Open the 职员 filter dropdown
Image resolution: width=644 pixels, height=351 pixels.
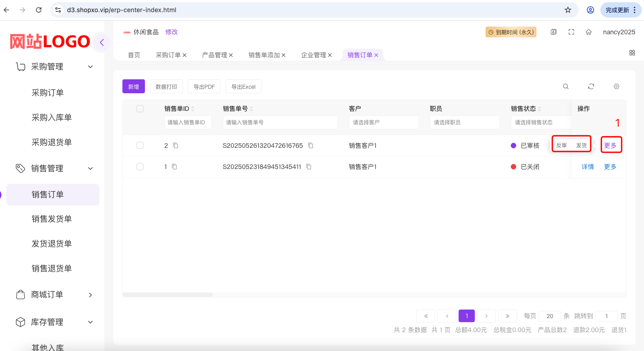tap(465, 122)
